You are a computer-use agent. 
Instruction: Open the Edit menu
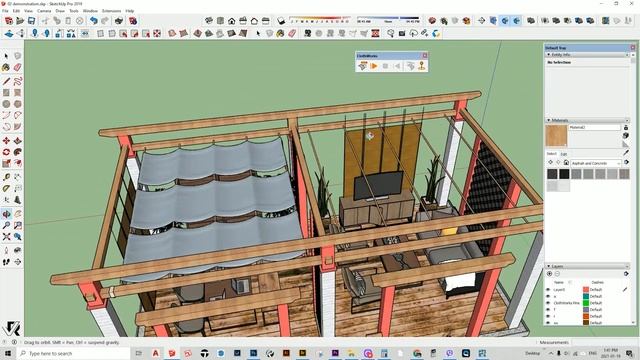[16, 11]
